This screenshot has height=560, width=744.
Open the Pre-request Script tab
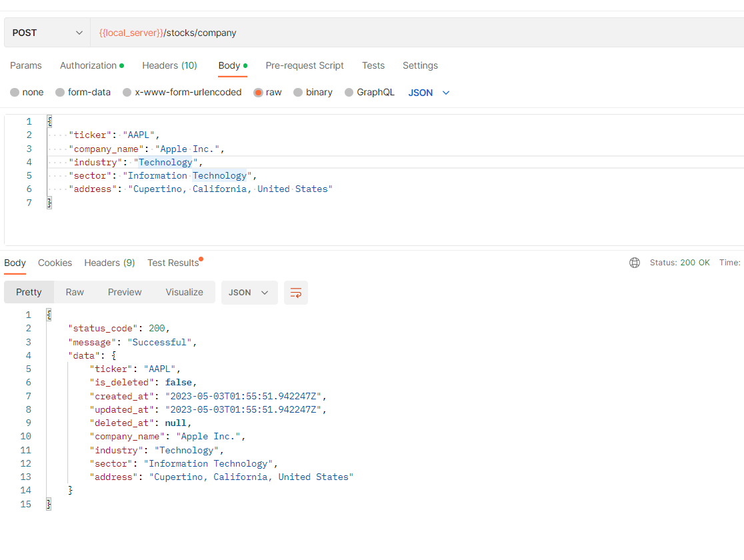[x=305, y=65]
